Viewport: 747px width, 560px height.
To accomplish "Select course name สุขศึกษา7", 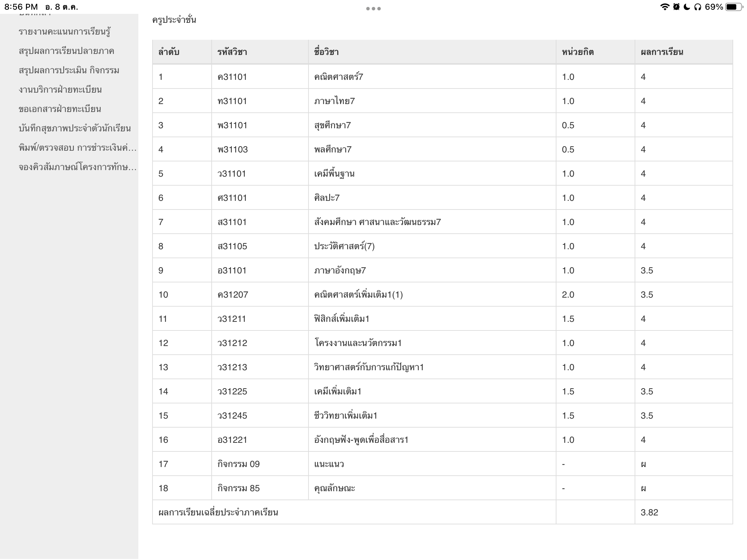I will [x=332, y=125].
